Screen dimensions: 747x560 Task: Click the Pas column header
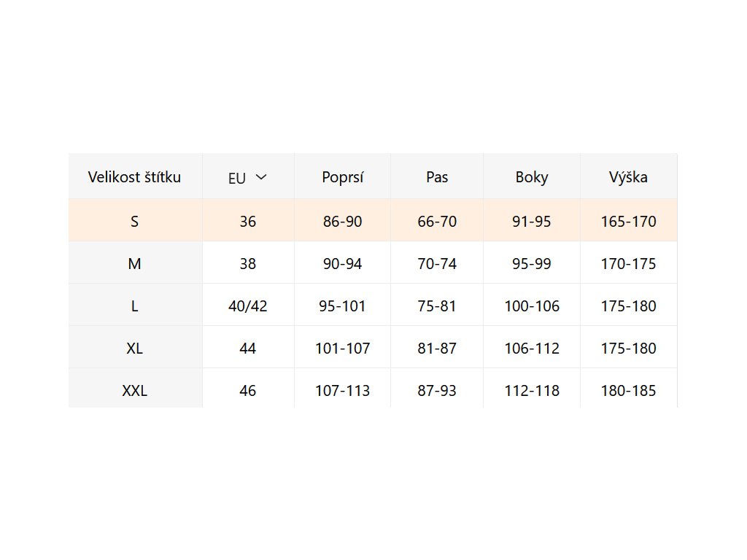437,177
